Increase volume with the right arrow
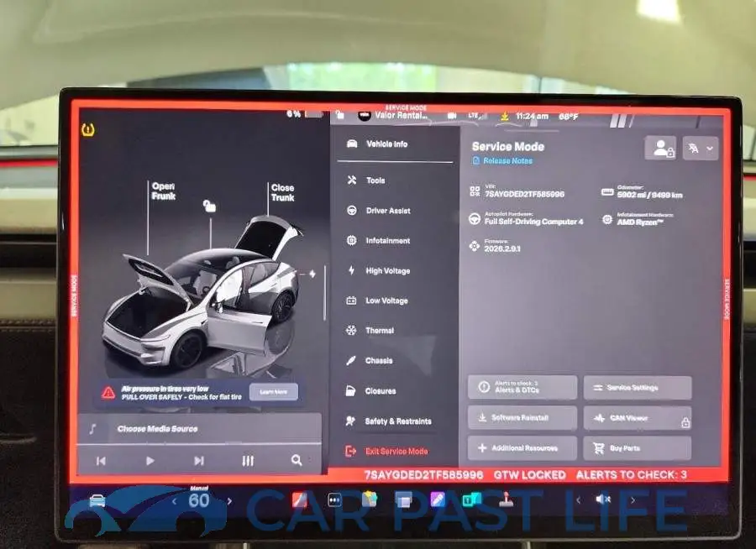Screen dimensions: 756x549 633,500
